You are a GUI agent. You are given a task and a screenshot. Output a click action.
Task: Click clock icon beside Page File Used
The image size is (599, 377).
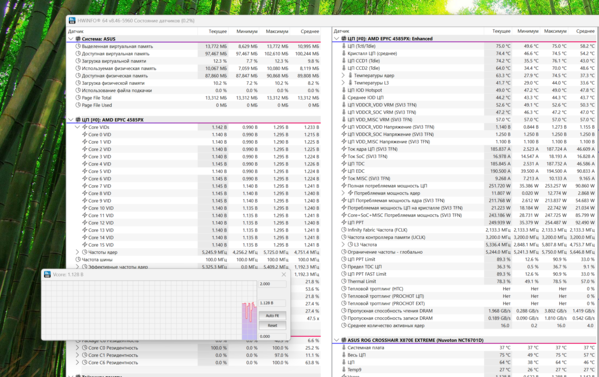coord(78,105)
